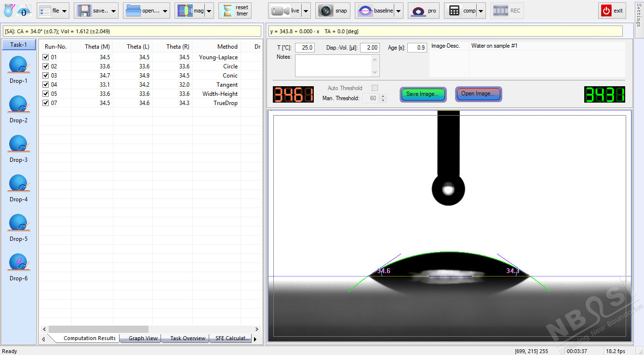Viewport: 644px width, 355px height.
Task: Expand the live camera dropdown
Action: click(x=306, y=10)
